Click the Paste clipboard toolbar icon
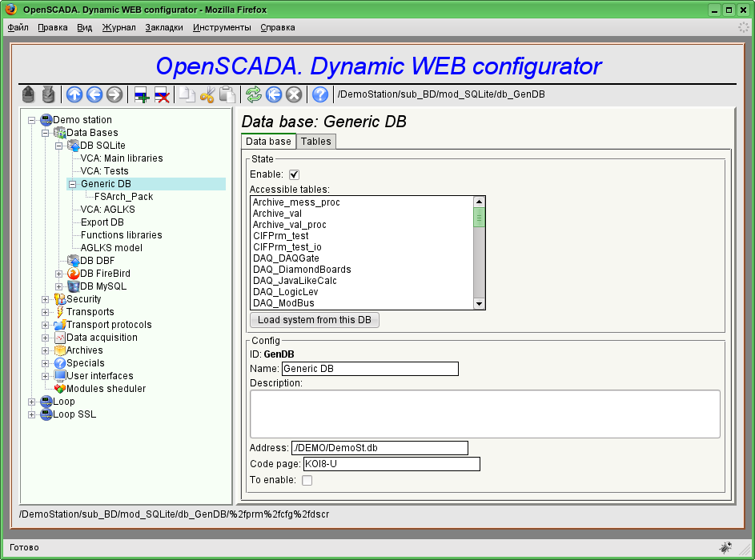Viewport: 755px width, 560px height. (x=227, y=94)
